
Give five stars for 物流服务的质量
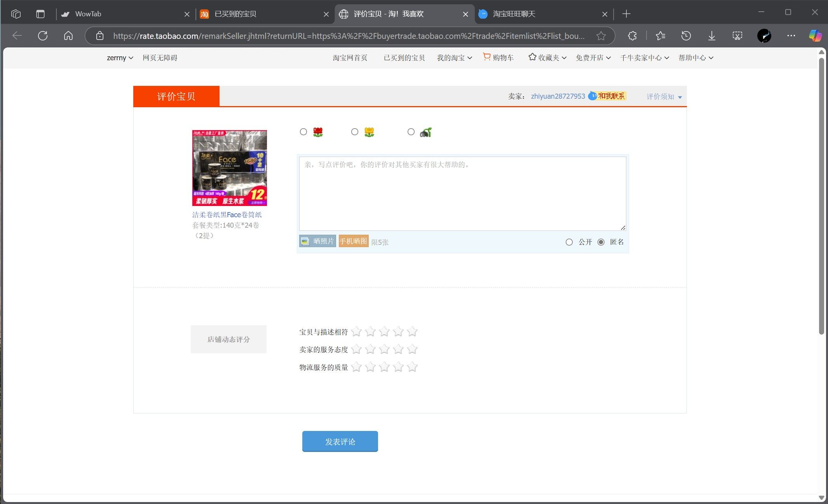point(412,367)
